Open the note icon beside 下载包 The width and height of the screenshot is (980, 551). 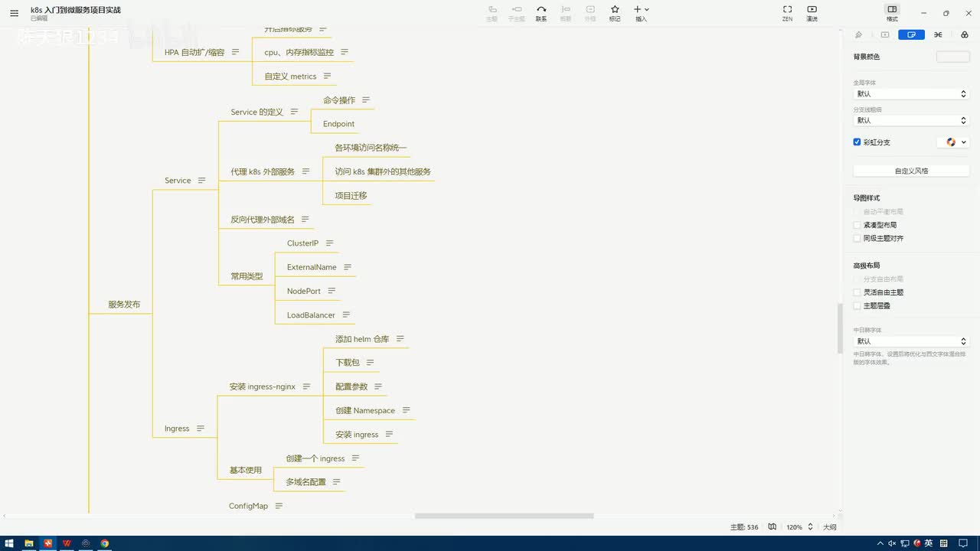pos(370,363)
